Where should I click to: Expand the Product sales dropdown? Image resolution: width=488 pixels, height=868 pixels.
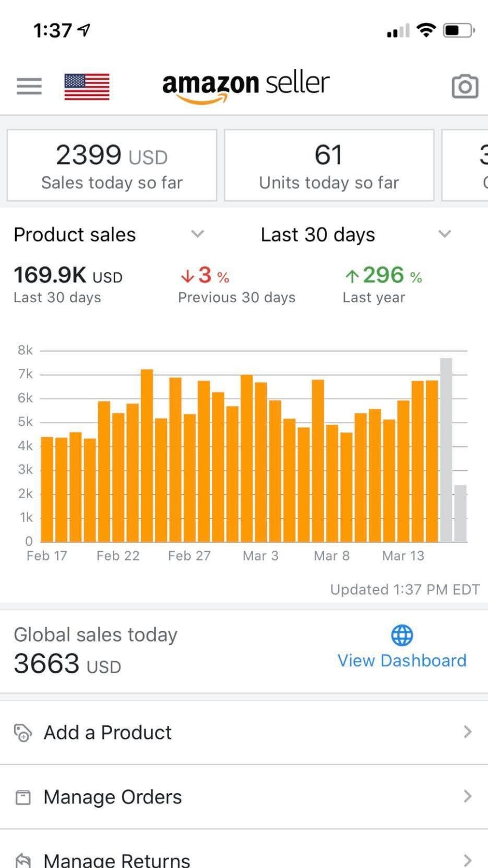[197, 234]
